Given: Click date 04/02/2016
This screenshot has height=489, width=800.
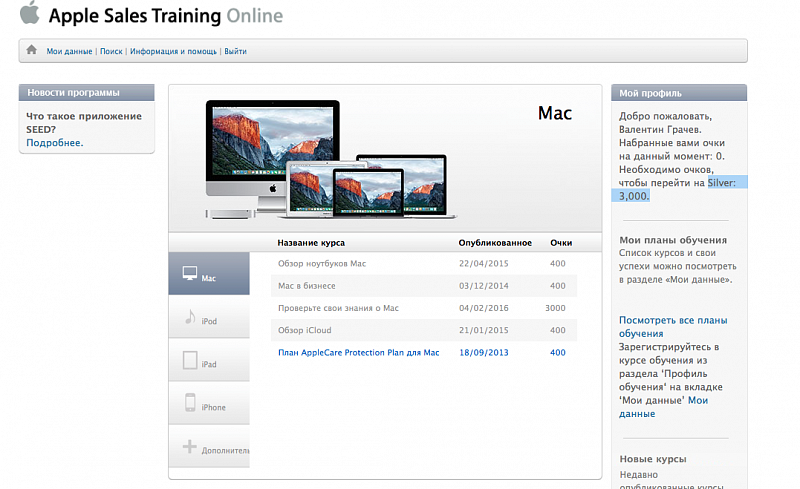Looking at the screenshot, I should coord(484,308).
